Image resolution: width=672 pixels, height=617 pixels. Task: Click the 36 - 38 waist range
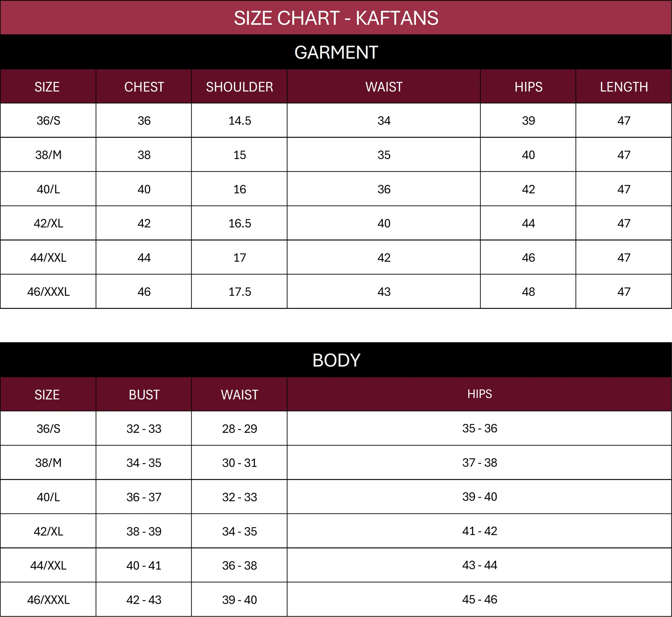(x=239, y=566)
